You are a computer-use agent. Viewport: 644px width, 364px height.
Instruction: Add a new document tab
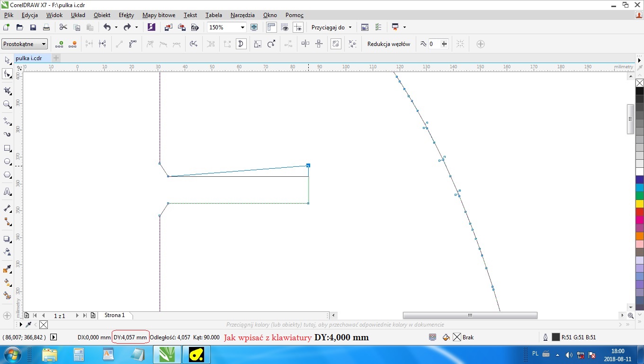coord(56,58)
